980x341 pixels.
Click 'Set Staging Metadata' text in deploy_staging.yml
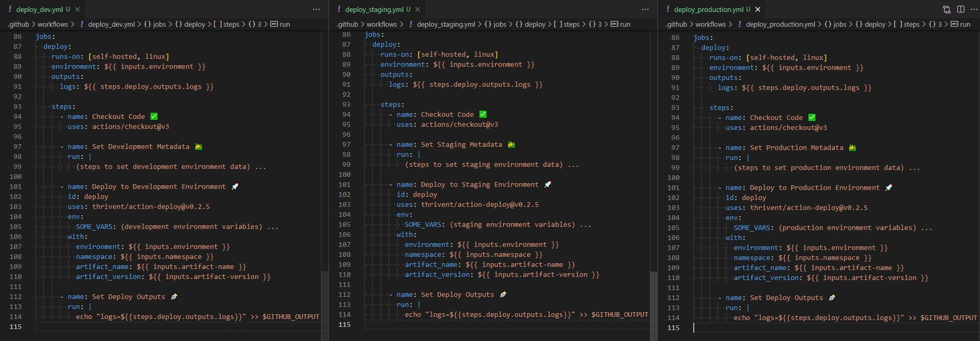[x=461, y=144]
